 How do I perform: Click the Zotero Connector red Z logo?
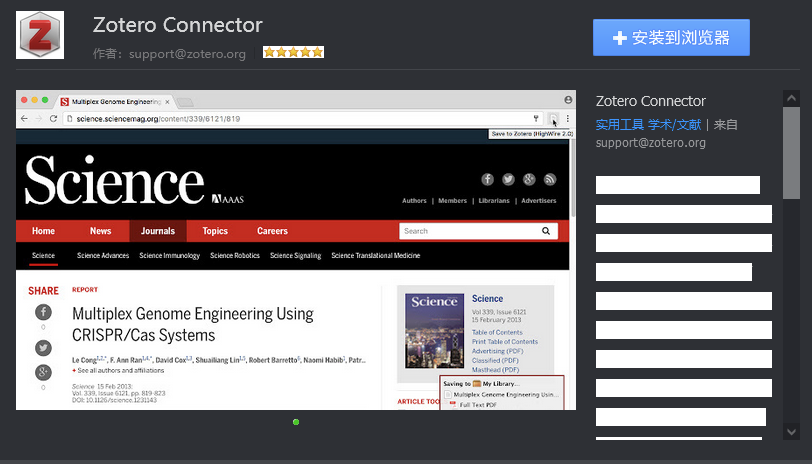(x=40, y=35)
